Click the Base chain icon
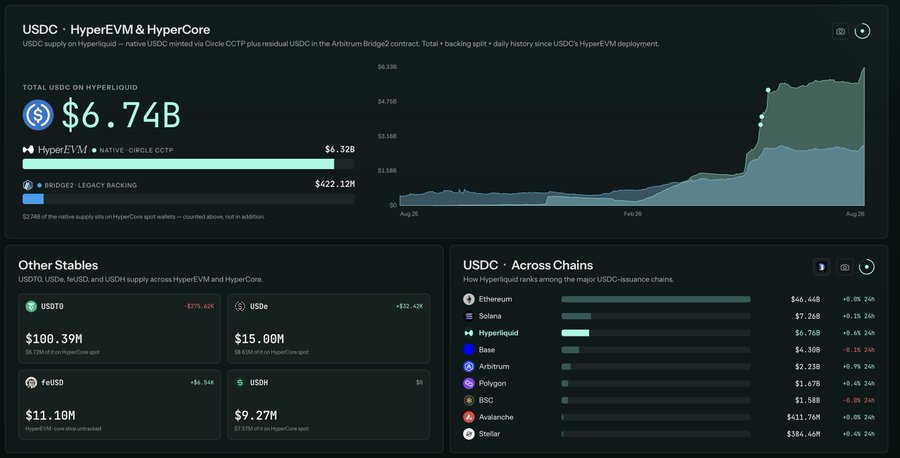 469,350
